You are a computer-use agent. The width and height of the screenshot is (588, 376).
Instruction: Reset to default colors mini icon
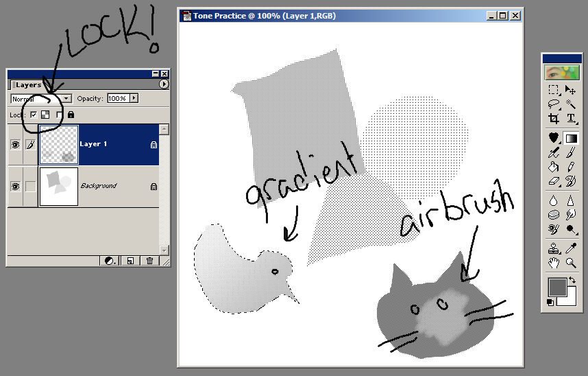coord(550,303)
